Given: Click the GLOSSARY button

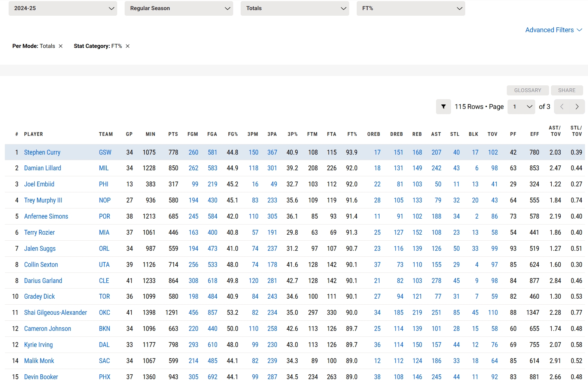Looking at the screenshot, I should pos(527,90).
